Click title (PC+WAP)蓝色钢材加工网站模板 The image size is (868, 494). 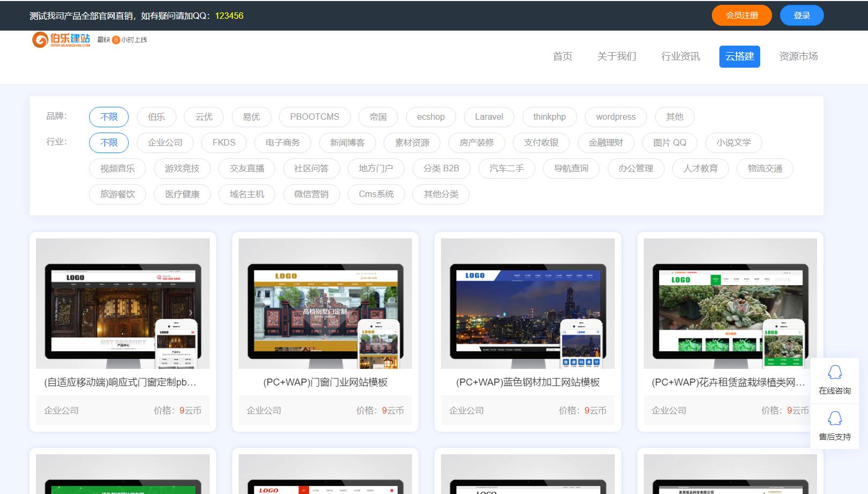[x=528, y=382]
